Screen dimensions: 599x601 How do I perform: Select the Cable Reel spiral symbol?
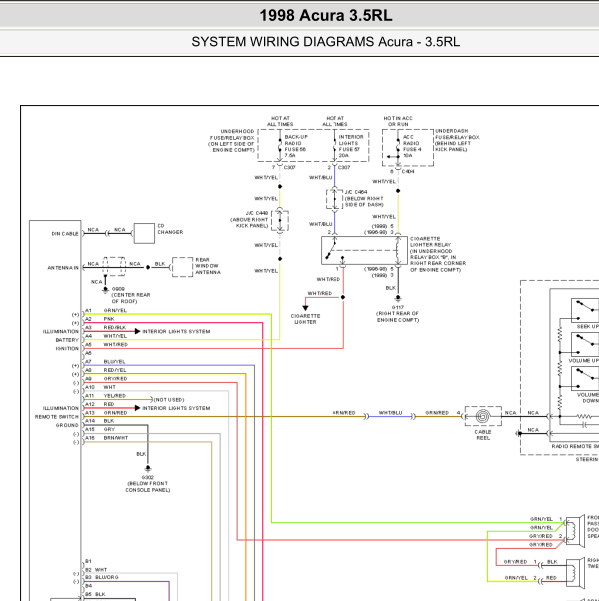[x=483, y=416]
